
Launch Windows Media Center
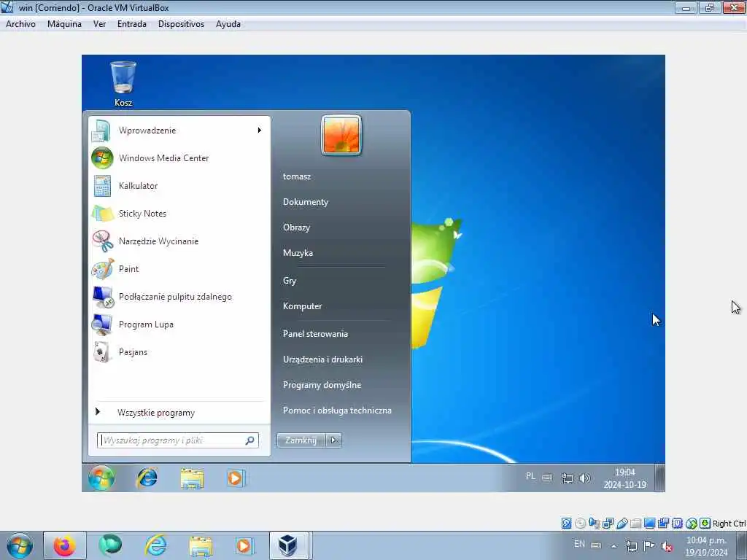click(x=179, y=158)
